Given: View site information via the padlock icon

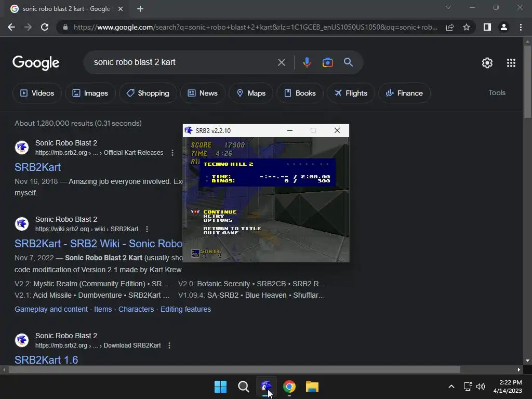Looking at the screenshot, I should [65, 27].
